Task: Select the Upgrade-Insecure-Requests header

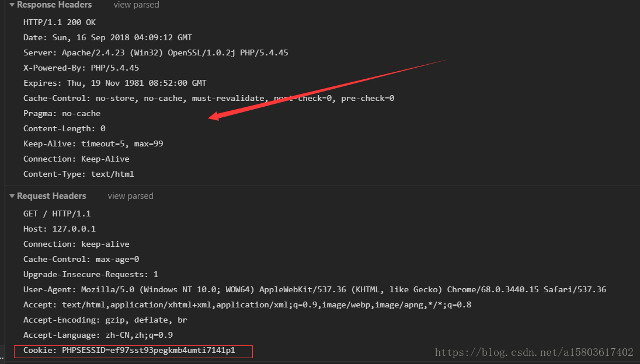Action: 90,274
